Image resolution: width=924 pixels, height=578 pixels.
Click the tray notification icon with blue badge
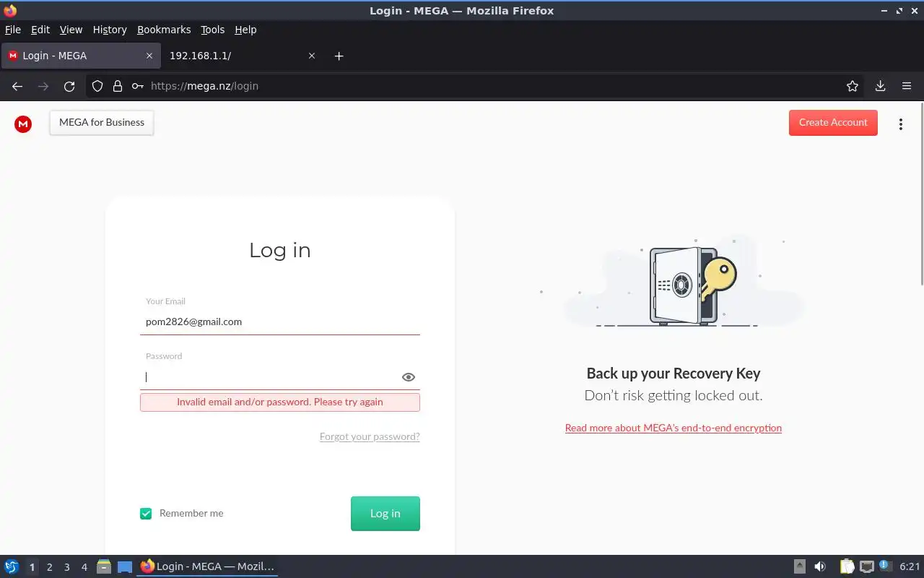(x=884, y=566)
